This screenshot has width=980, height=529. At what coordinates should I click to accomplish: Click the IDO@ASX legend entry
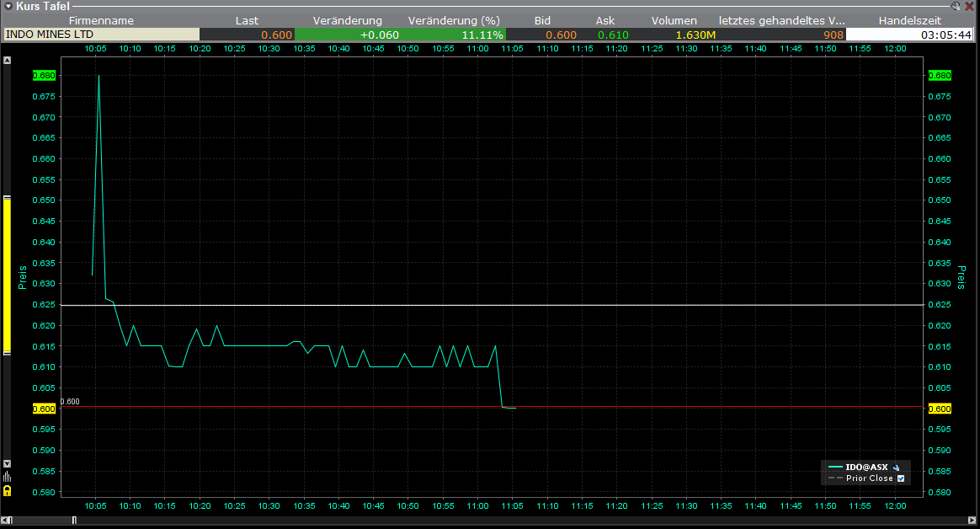(866, 468)
